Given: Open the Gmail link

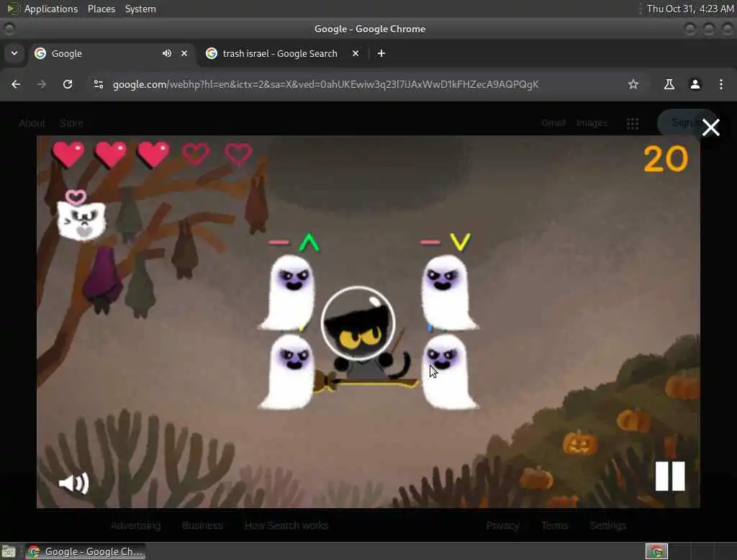Looking at the screenshot, I should (x=553, y=122).
